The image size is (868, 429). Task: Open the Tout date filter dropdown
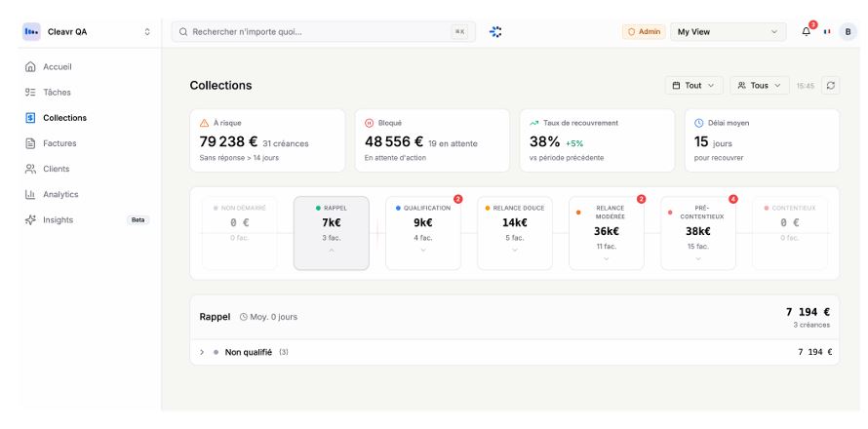pos(693,86)
